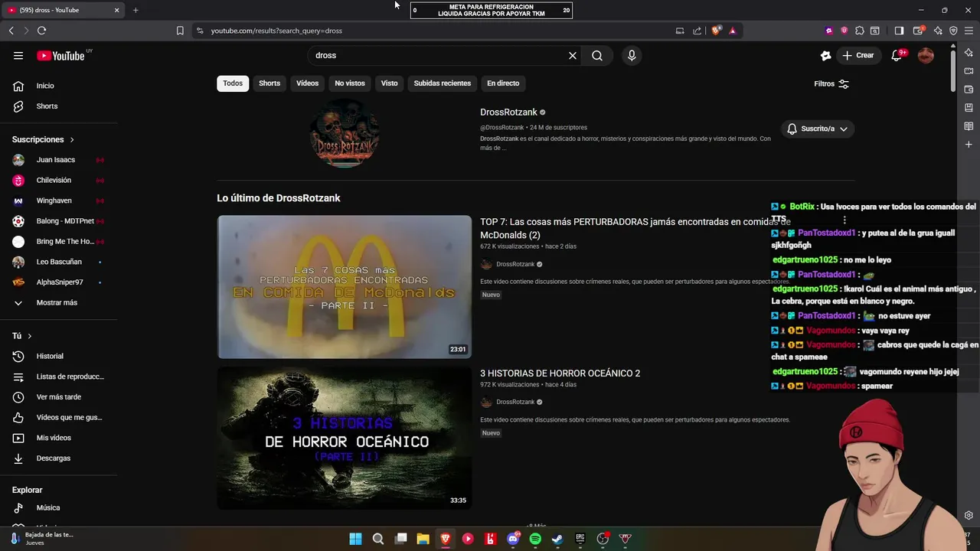This screenshot has height=551, width=980.
Task: Bookmark this page with the bookmark icon
Action: 180,31
